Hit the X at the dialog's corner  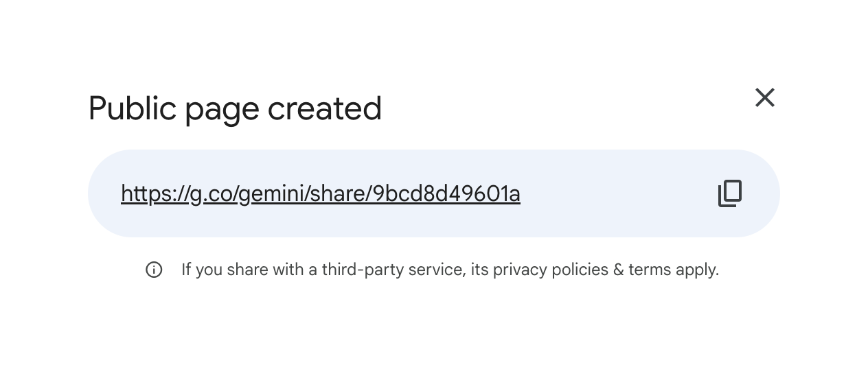(x=764, y=97)
